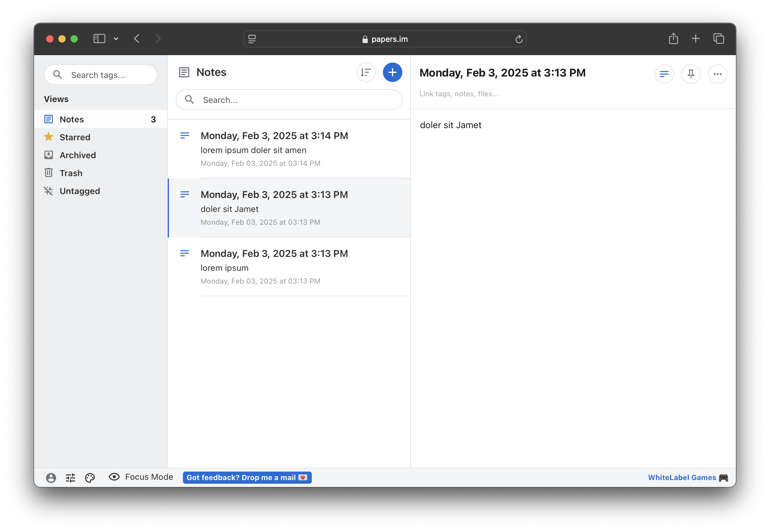Open the notes sort order menu
The image size is (770, 532).
[x=366, y=72]
